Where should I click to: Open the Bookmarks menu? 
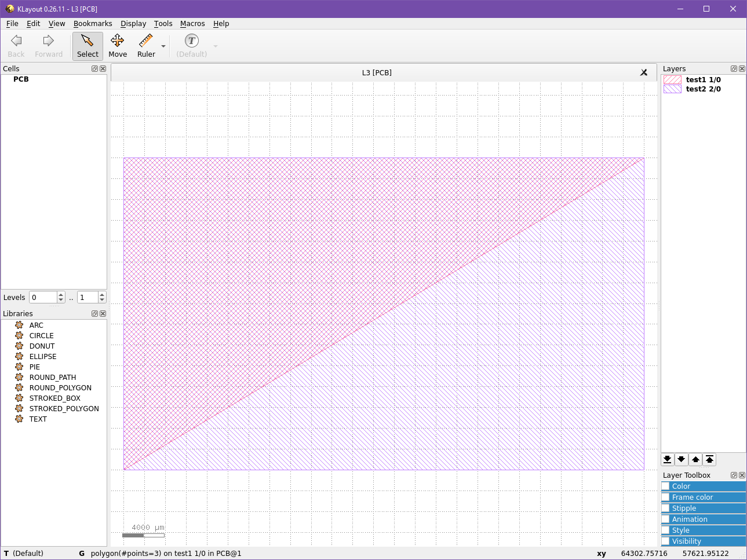click(93, 24)
